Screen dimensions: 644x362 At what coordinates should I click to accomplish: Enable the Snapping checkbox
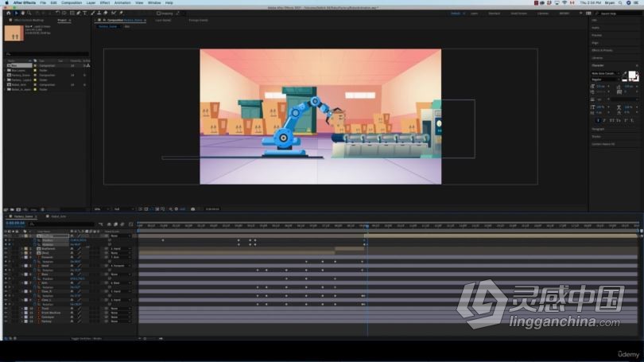tap(158, 14)
